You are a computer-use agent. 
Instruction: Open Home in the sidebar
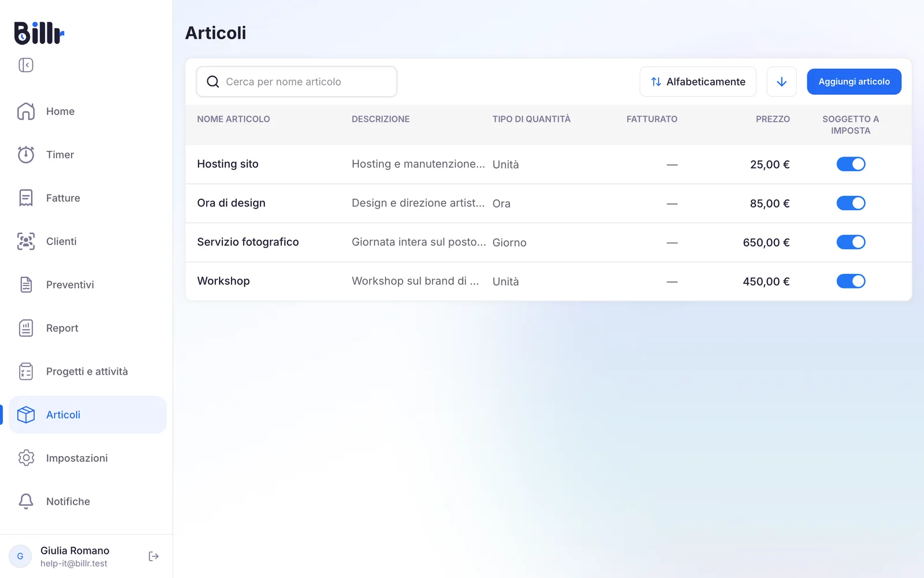(x=88, y=111)
